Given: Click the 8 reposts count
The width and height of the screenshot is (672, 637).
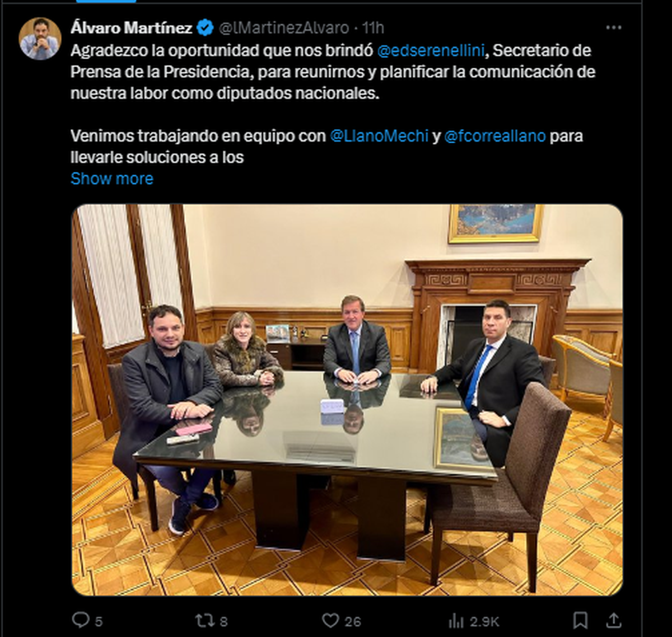Looking at the screenshot, I should [x=223, y=621].
